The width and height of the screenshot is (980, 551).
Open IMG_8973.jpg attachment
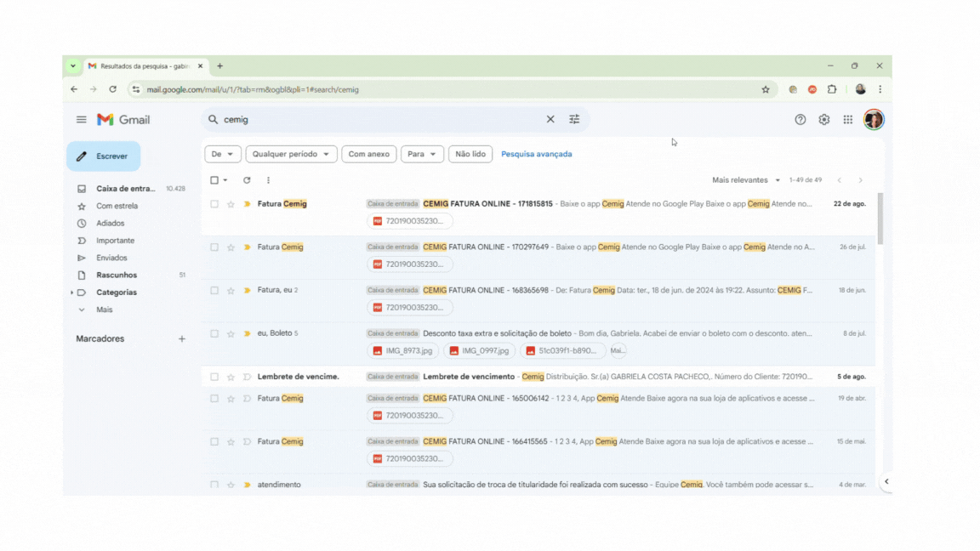403,351
